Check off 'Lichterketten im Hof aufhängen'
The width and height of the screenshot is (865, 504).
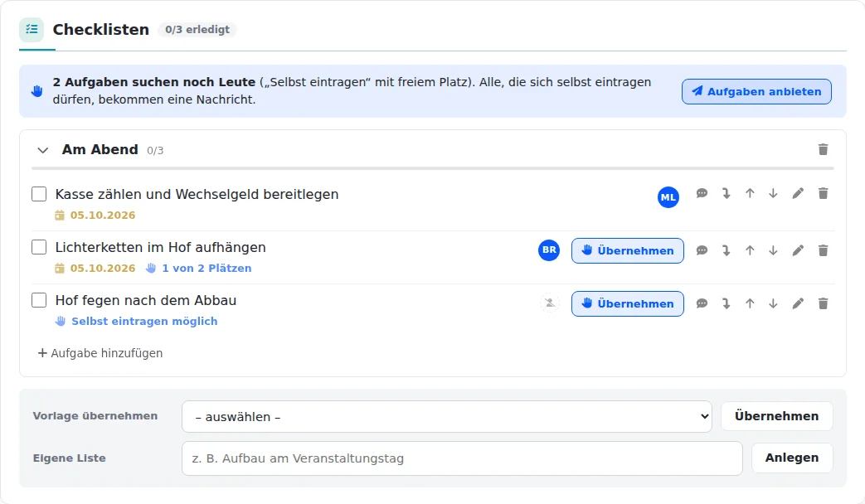tap(39, 247)
